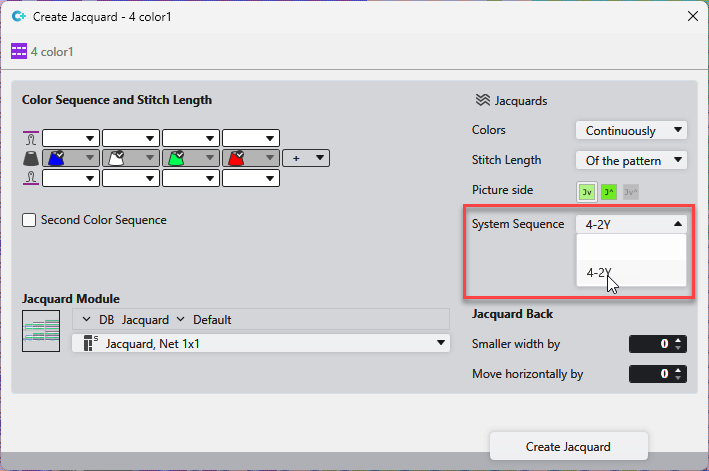Enable Second Color Sequence checkbox
The width and height of the screenshot is (709, 471).
(x=29, y=220)
